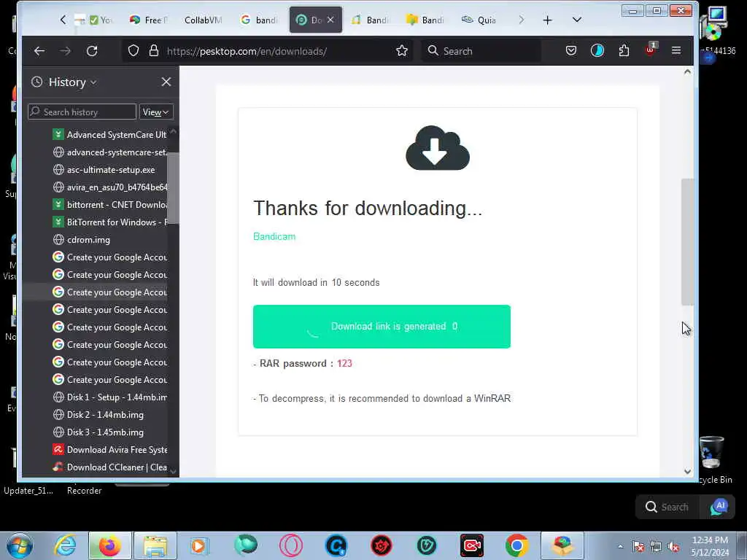The width and height of the screenshot is (747, 560).
Task: Click the cloud download icon
Action: click(438, 148)
